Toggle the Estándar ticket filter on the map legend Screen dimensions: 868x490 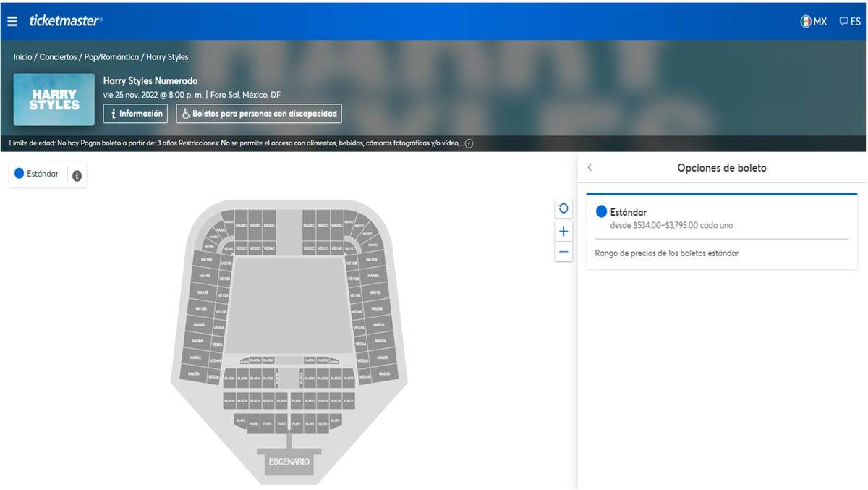click(x=38, y=174)
